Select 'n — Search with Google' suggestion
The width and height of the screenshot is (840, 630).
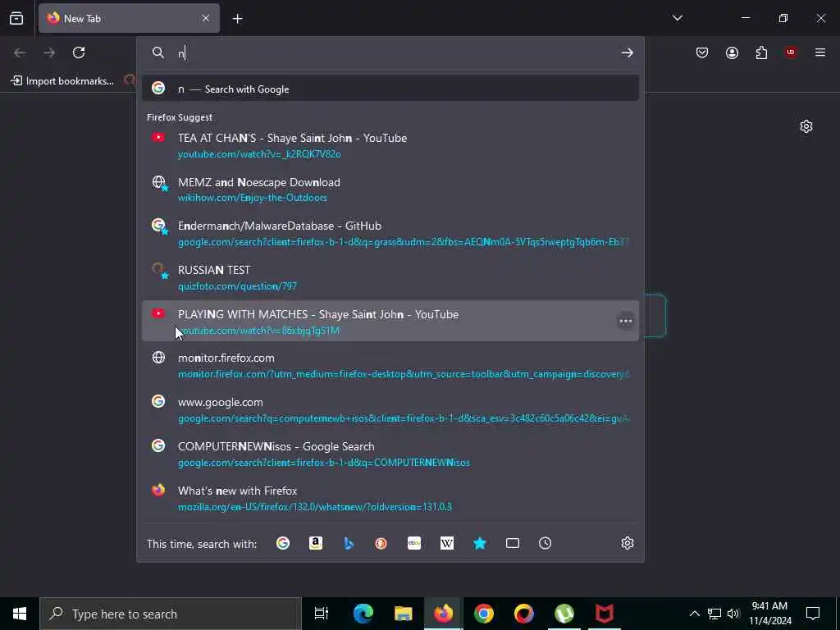(x=390, y=89)
